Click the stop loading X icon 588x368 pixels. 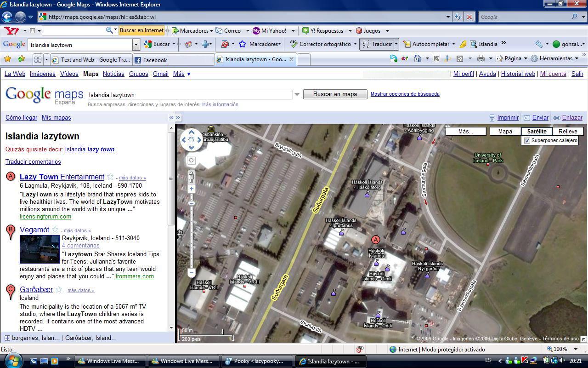point(469,17)
